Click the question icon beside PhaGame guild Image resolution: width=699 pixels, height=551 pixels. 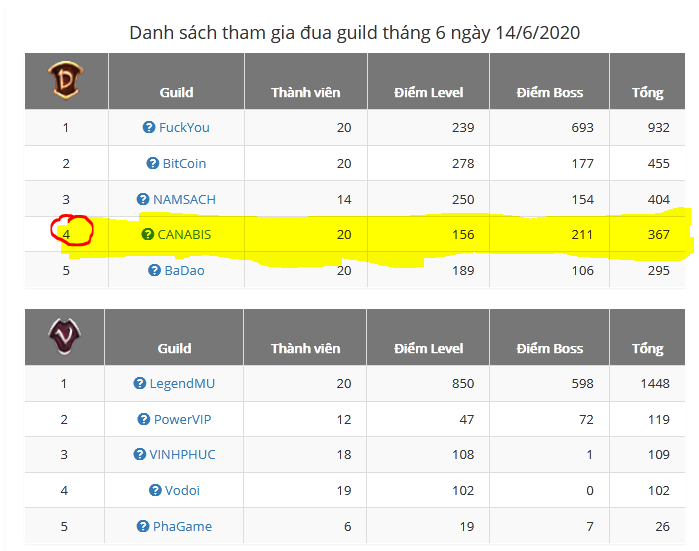tap(144, 526)
